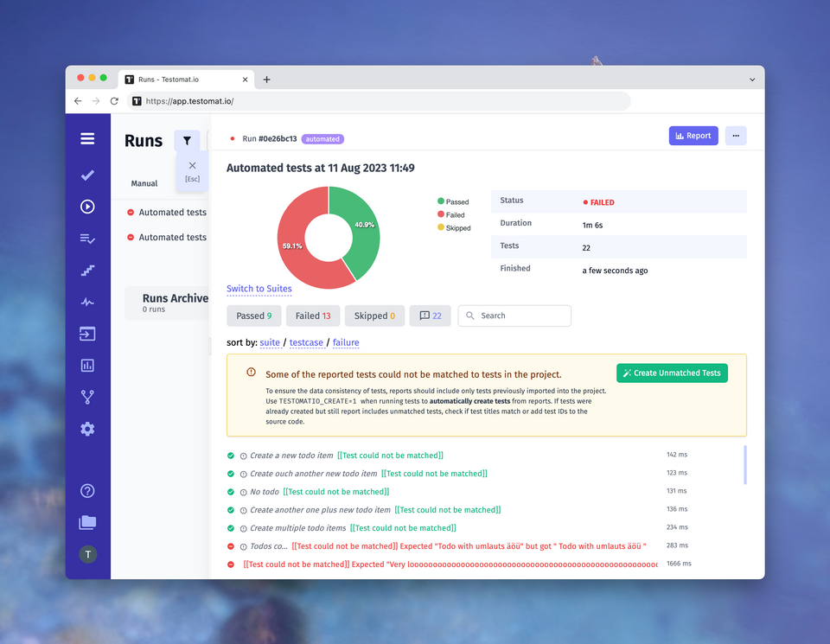
Task: Open the hamburger menu in sidebar
Action: [87, 138]
